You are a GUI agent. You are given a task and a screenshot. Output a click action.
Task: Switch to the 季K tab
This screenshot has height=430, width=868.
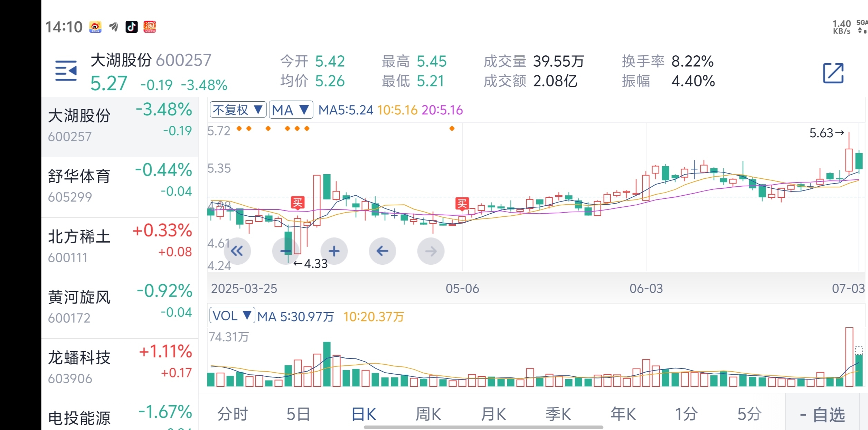[x=558, y=414]
